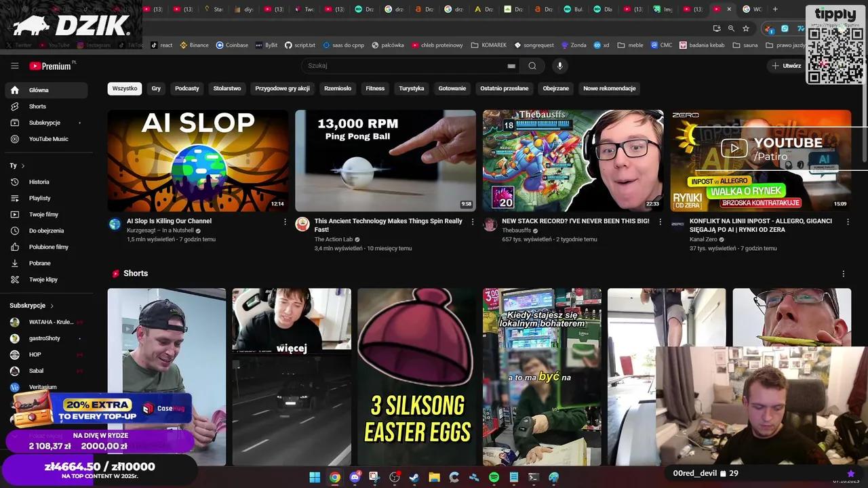Screen dimensions: 868x488
Task: Open the Kanal Zero channel name link
Action: click(x=703, y=239)
